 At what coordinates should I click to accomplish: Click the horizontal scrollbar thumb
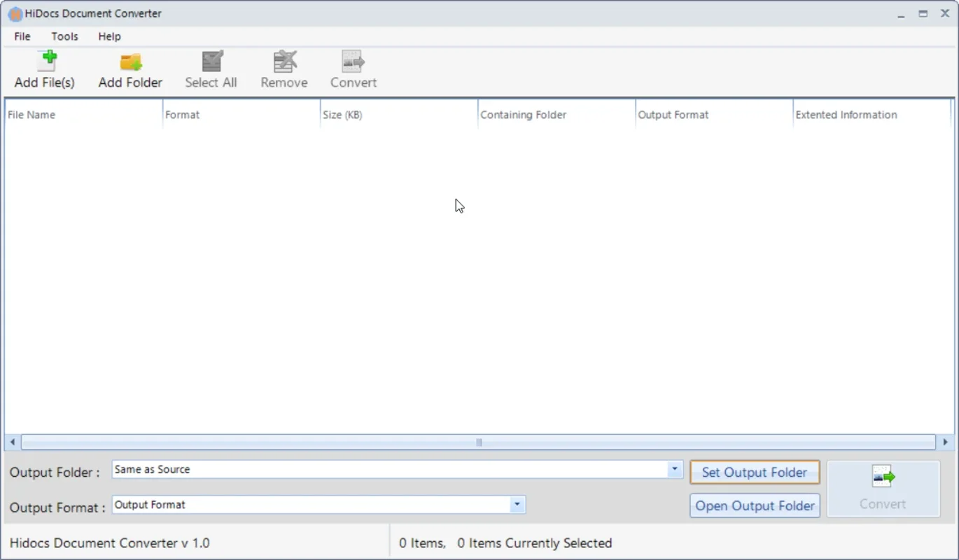[x=479, y=442]
